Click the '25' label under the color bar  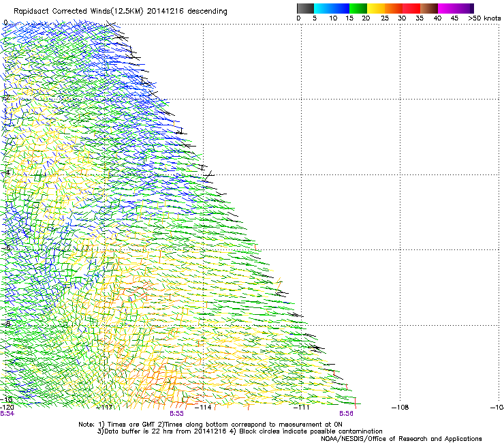pos(385,18)
